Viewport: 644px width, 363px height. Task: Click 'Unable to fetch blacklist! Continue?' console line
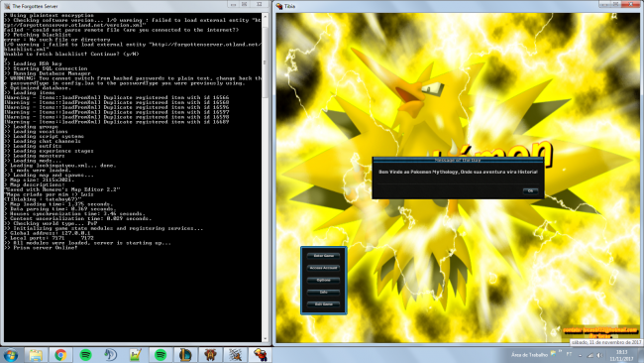pyautogui.click(x=71, y=54)
